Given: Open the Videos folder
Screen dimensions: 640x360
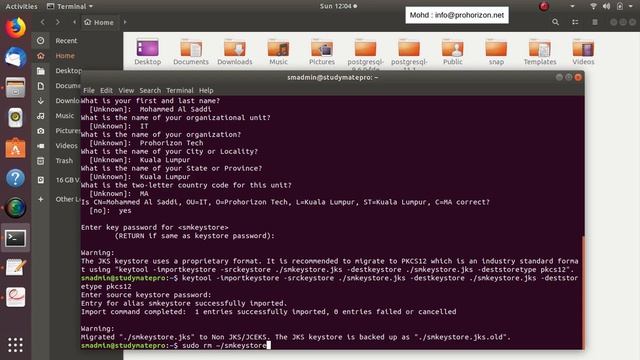Looking at the screenshot, I should click(583, 52).
